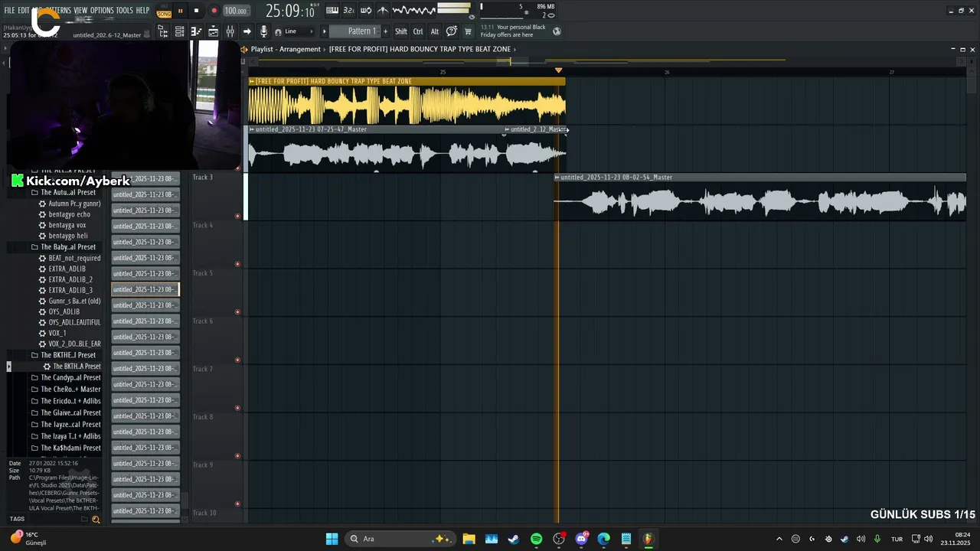Viewport: 980px width, 551px height.
Task: Open the TOOLS menu
Action: tap(124, 11)
